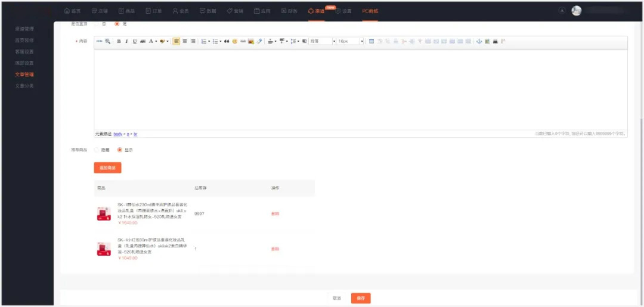Click the 添加商品 button
The width and height of the screenshot is (644, 307).
click(x=107, y=168)
